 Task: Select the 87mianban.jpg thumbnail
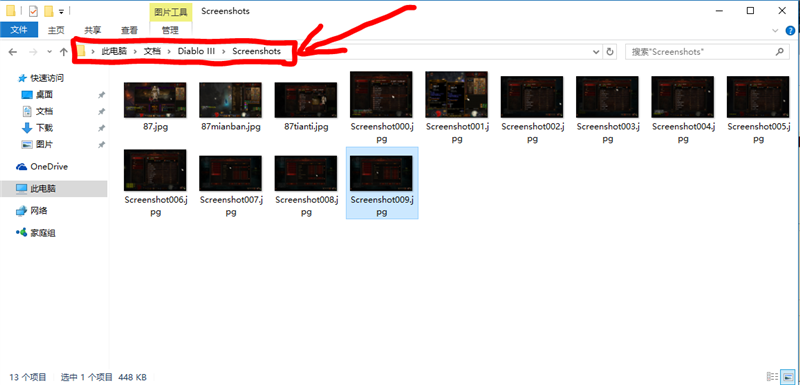(230, 100)
